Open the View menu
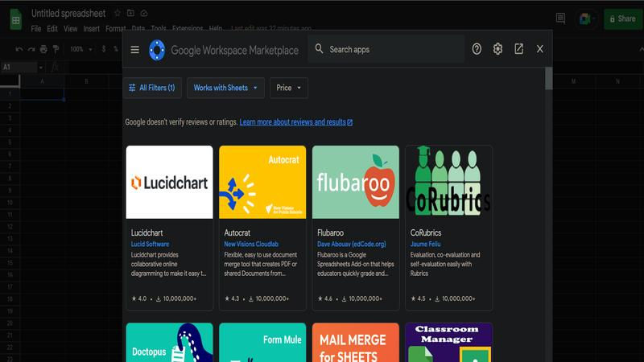This screenshot has height=362, width=644. coord(70,29)
